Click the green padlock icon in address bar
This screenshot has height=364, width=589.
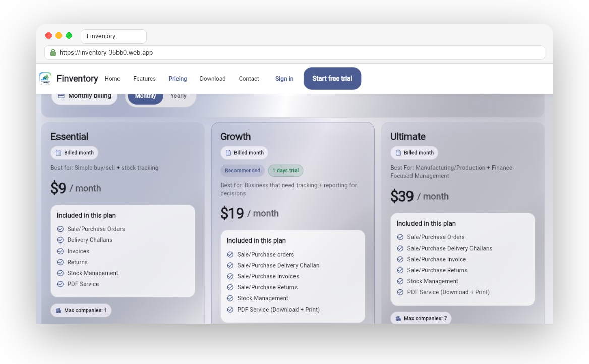53,52
